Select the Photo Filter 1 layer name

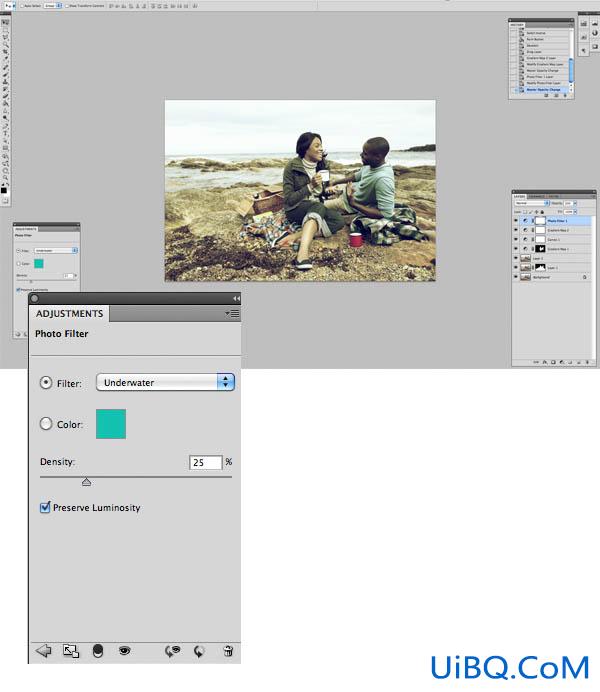(x=557, y=221)
